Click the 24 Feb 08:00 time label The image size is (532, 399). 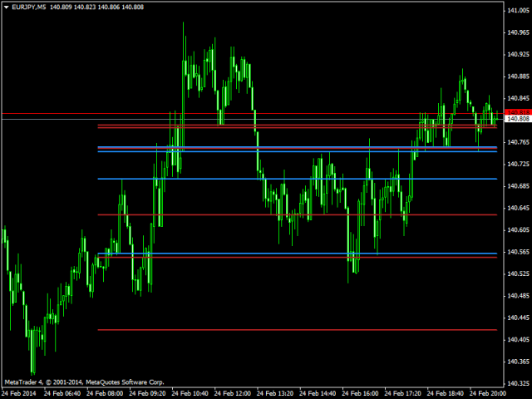click(x=105, y=393)
